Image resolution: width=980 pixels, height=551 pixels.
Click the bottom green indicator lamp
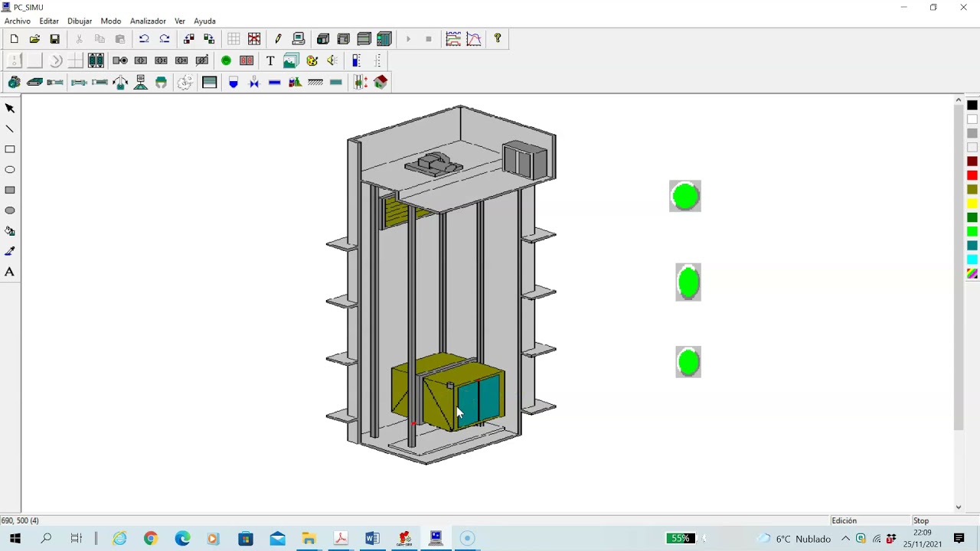688,362
